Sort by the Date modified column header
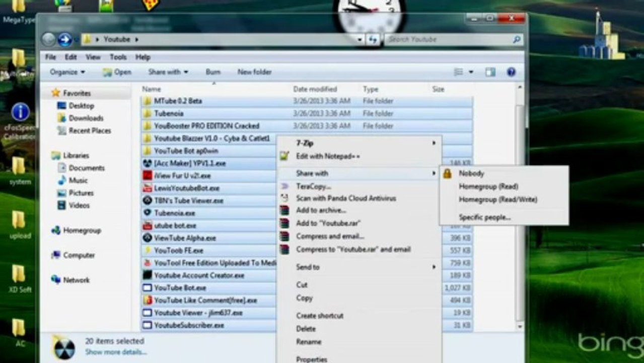 click(x=315, y=89)
